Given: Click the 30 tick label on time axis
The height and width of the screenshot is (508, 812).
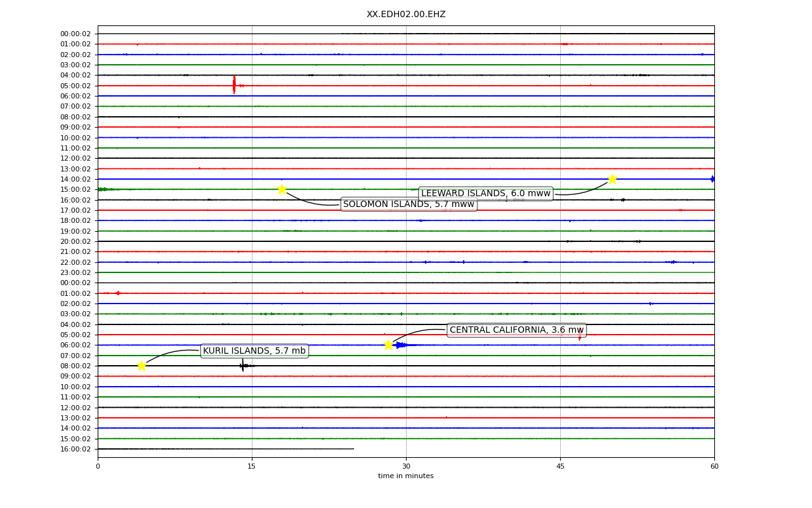Looking at the screenshot, I should pyautogui.click(x=406, y=467).
